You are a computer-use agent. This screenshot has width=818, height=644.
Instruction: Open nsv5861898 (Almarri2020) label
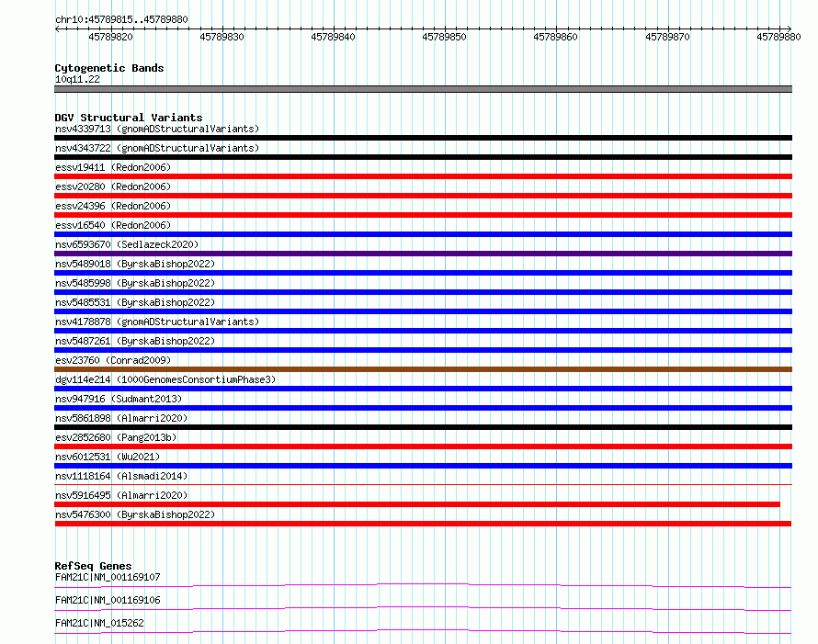pos(121,418)
